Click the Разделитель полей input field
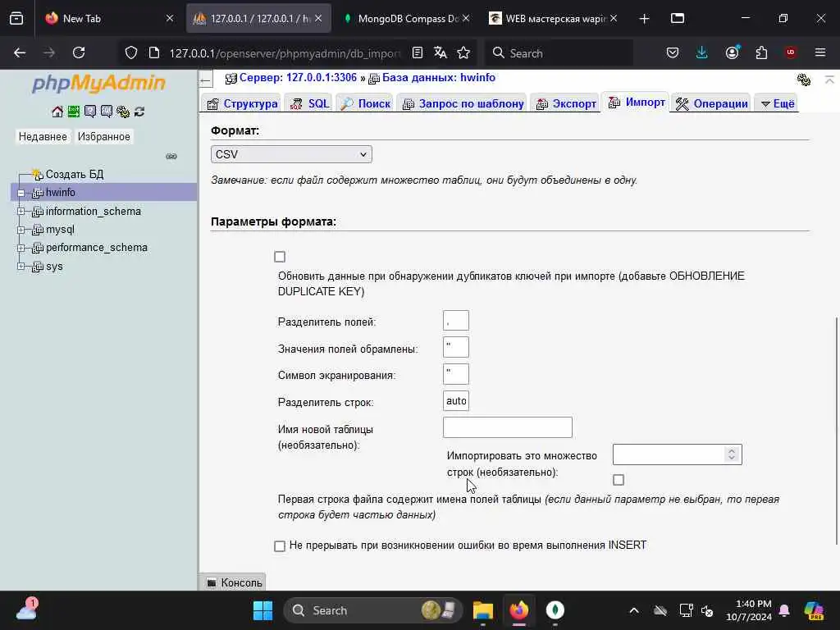Viewport: 840px width, 630px height. [x=456, y=321]
